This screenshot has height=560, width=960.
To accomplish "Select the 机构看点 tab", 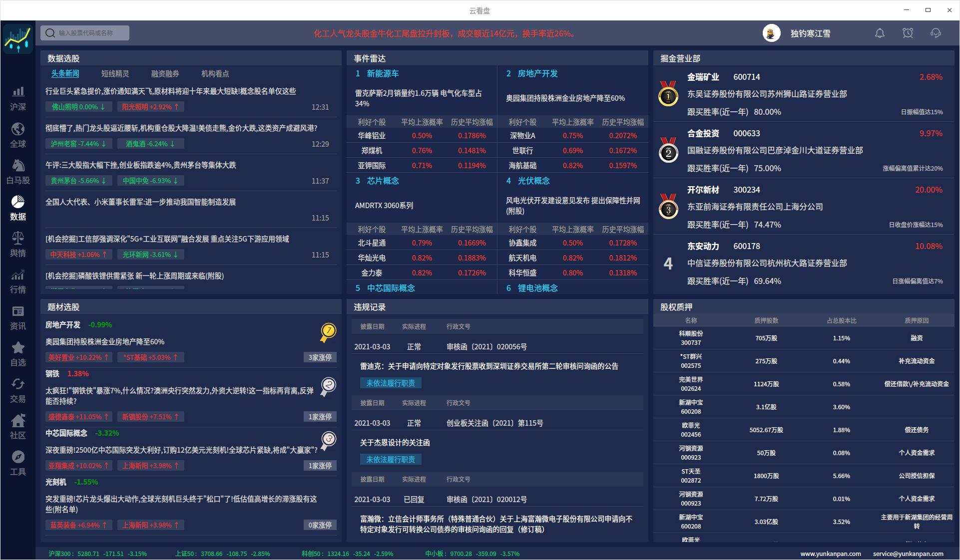I will tap(214, 73).
